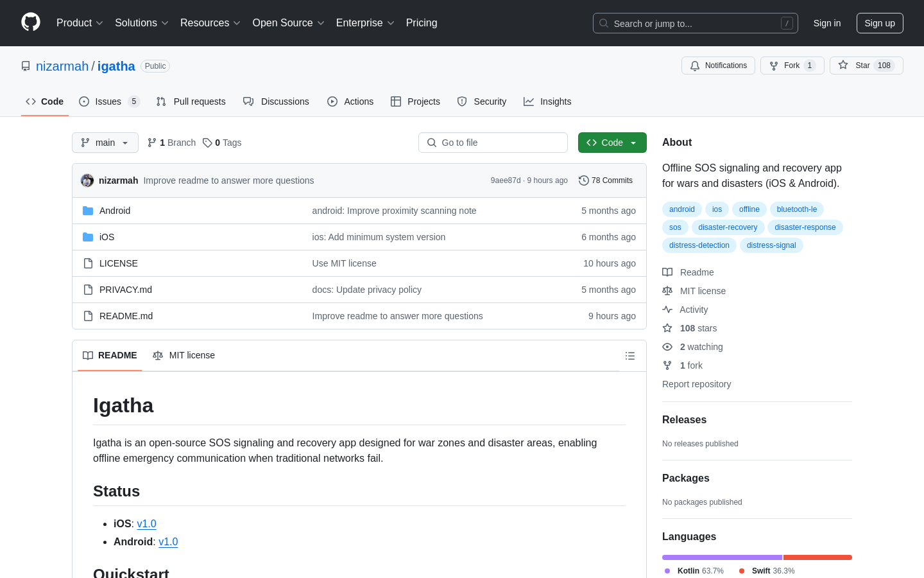This screenshot has height=578, width=924.
Task: Click Sign in link
Action: [x=827, y=23]
